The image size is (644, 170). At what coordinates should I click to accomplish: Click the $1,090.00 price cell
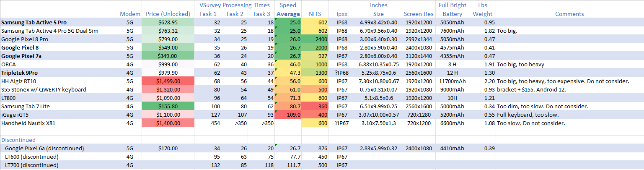pos(168,98)
